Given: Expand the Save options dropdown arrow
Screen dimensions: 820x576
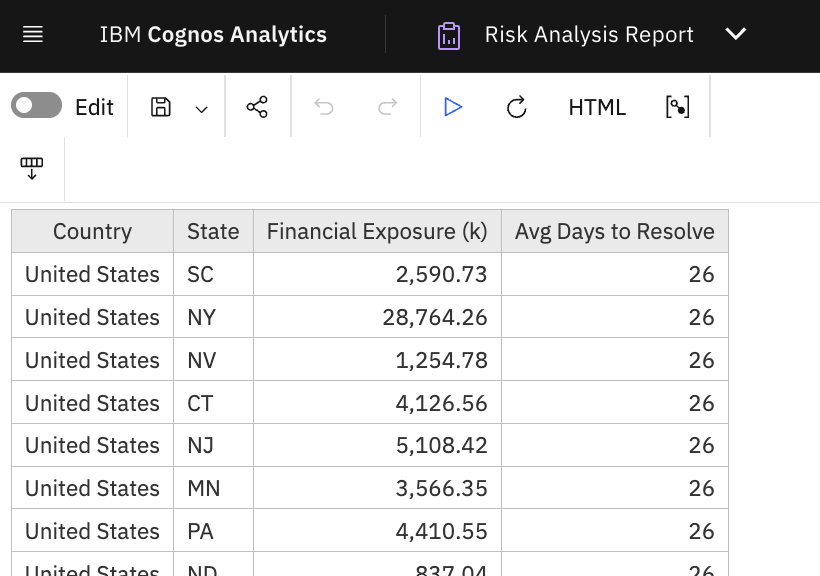Looking at the screenshot, I should point(202,108).
